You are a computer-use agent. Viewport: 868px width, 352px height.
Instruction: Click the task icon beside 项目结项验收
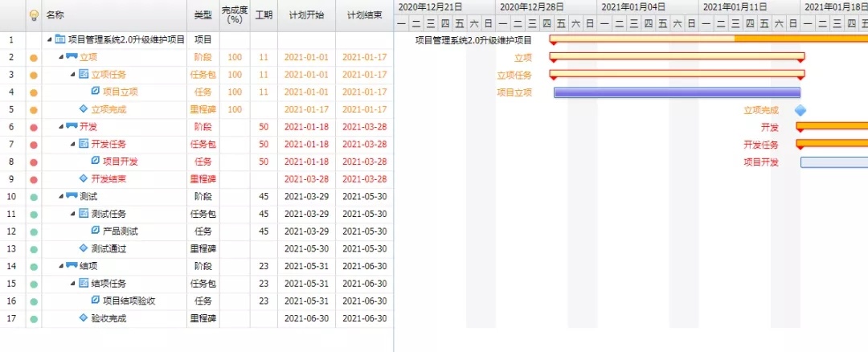(95, 301)
